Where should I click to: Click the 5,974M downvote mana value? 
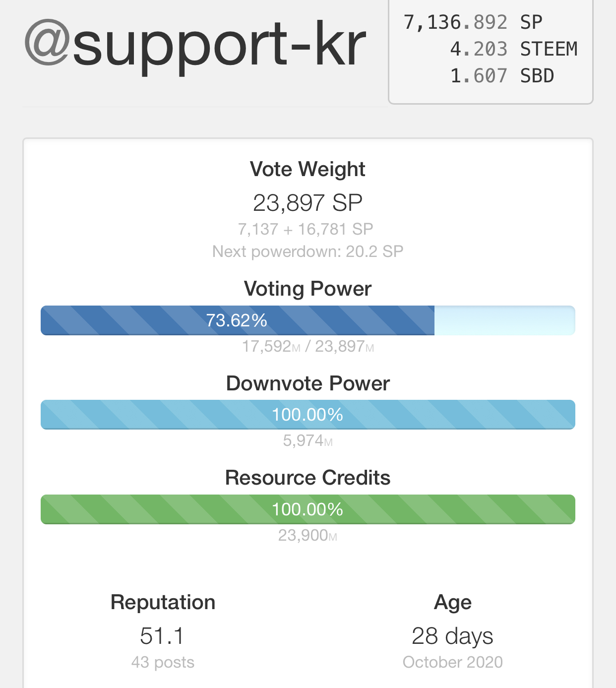308,440
